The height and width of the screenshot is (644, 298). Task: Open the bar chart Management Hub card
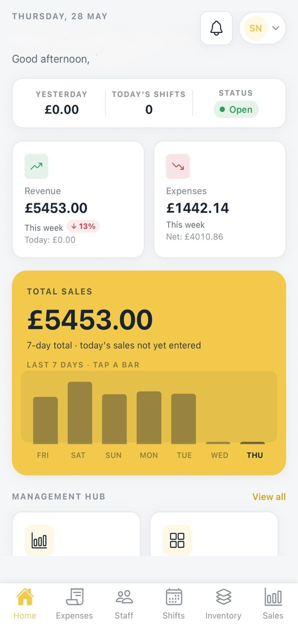76,534
